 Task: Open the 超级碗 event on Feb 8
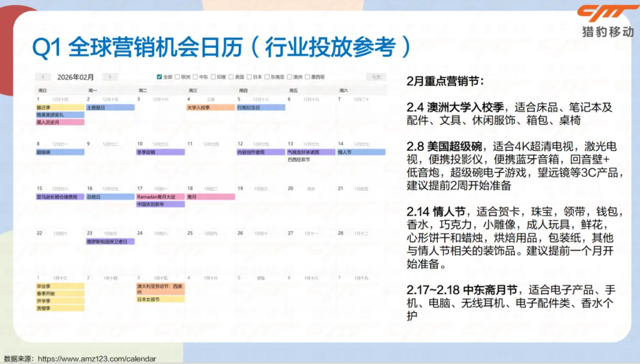pos(60,152)
